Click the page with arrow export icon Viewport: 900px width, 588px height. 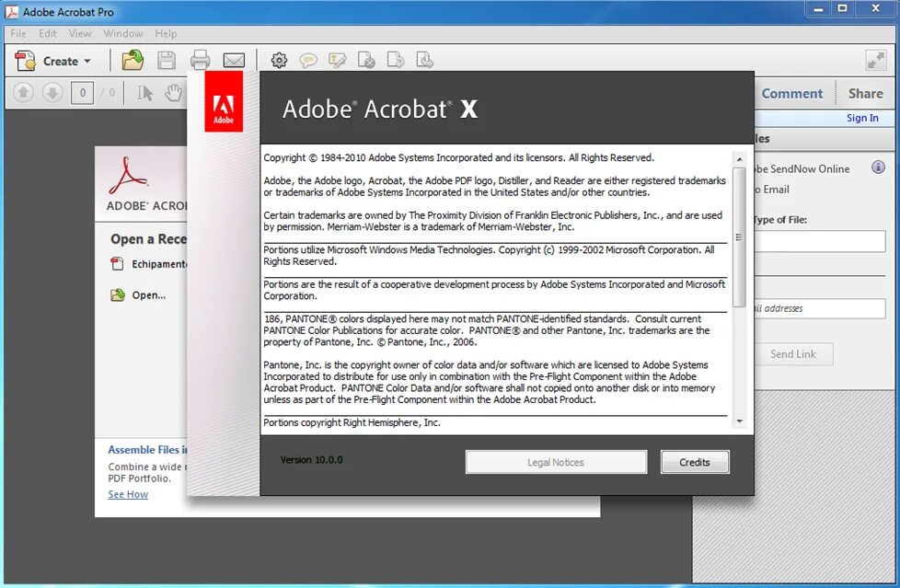click(396, 60)
